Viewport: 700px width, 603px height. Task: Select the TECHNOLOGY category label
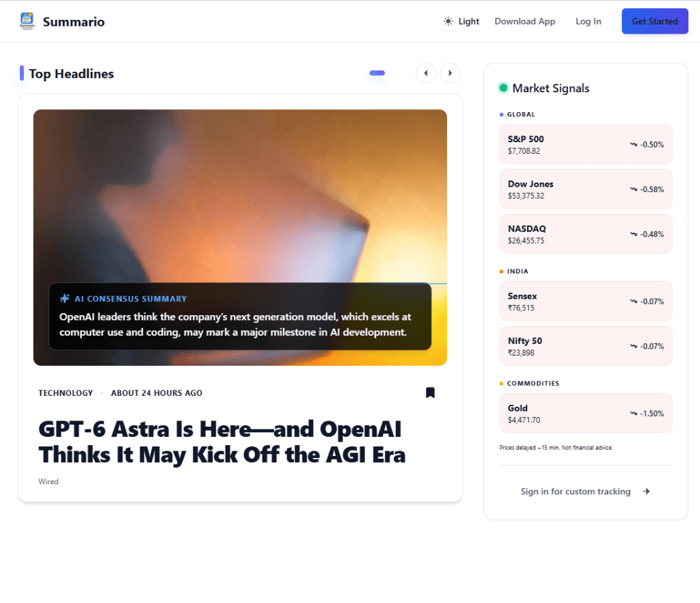[66, 393]
